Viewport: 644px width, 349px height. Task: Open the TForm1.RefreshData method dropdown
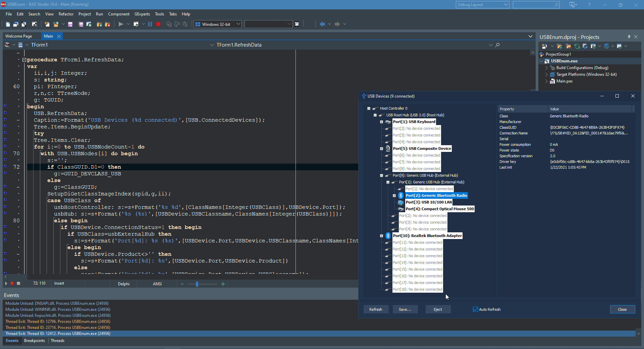tap(491, 45)
